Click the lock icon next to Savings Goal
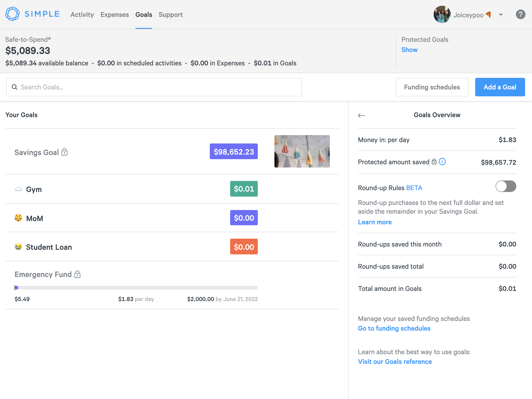 coord(64,152)
